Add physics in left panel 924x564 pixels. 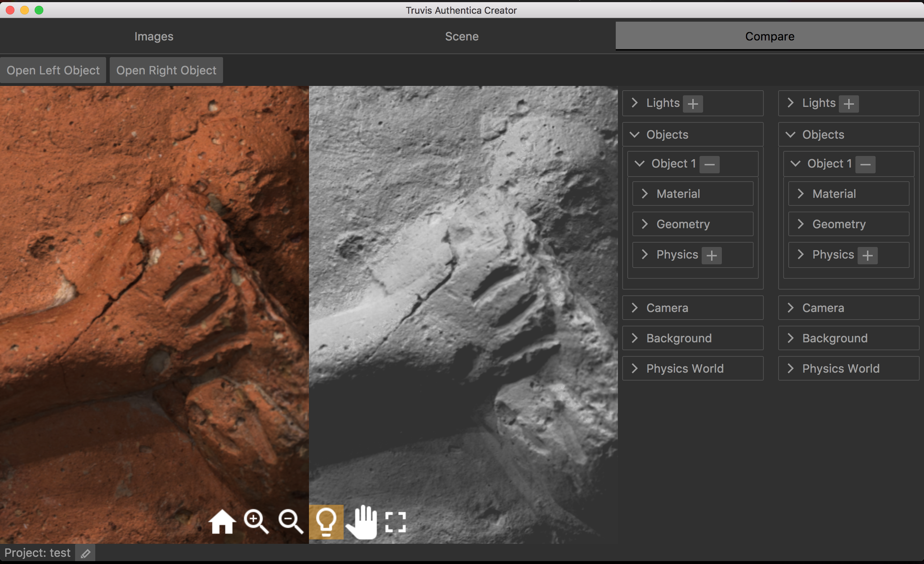711,256
